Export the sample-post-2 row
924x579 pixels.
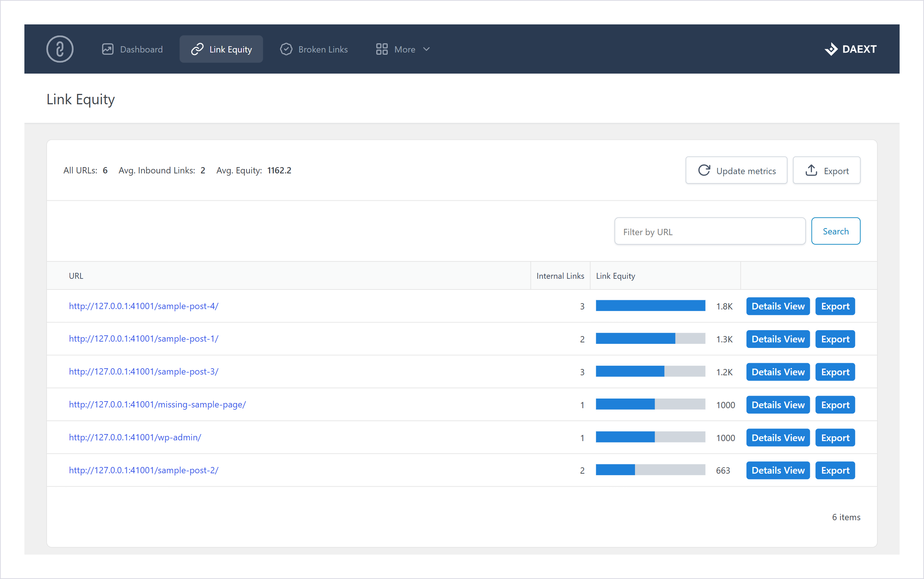[x=835, y=470]
